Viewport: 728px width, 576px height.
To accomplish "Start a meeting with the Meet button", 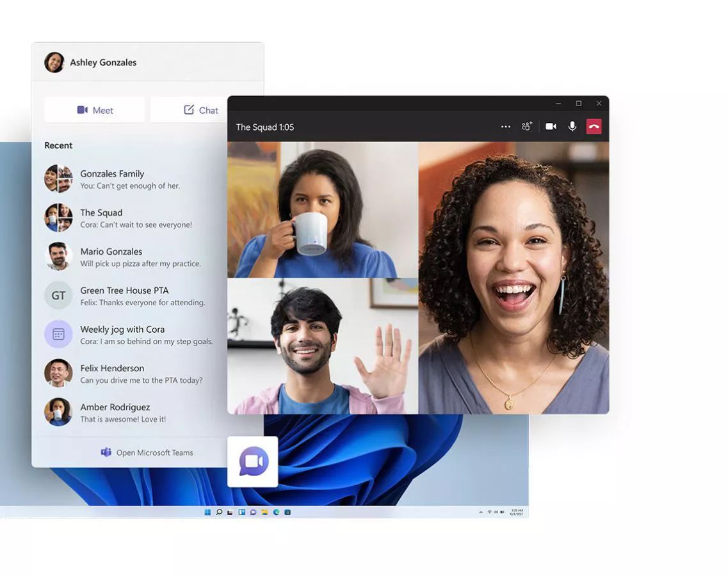I will [94, 109].
